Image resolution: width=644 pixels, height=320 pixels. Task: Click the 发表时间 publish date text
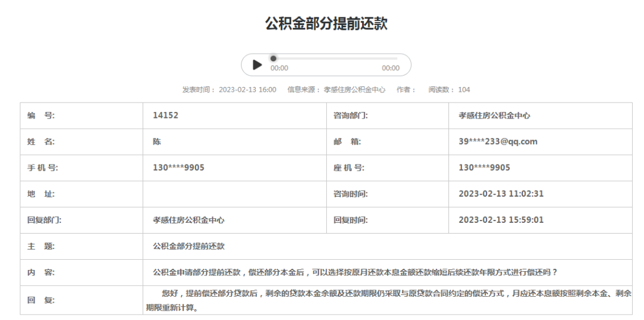coord(229,89)
